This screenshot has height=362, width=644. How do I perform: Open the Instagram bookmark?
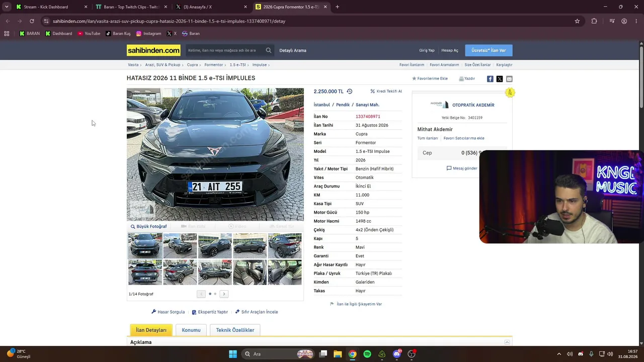pyautogui.click(x=149, y=34)
